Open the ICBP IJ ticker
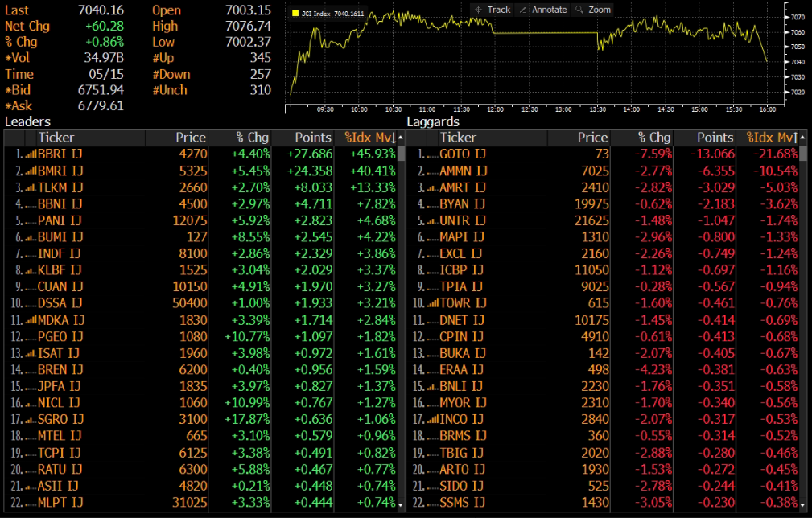812x518 pixels. [x=461, y=270]
